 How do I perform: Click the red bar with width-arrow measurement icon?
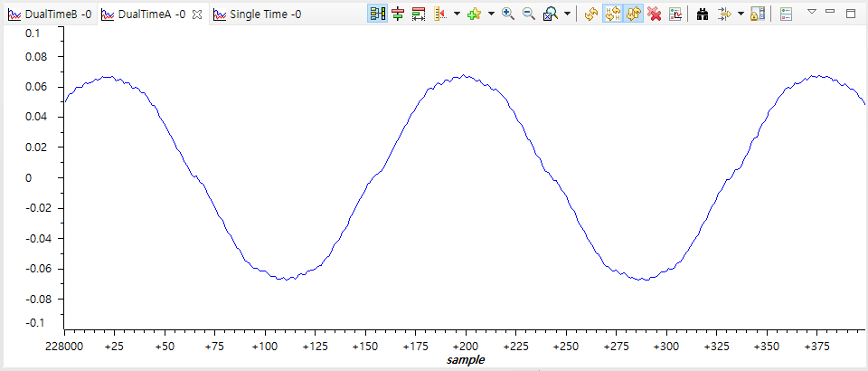coord(419,14)
